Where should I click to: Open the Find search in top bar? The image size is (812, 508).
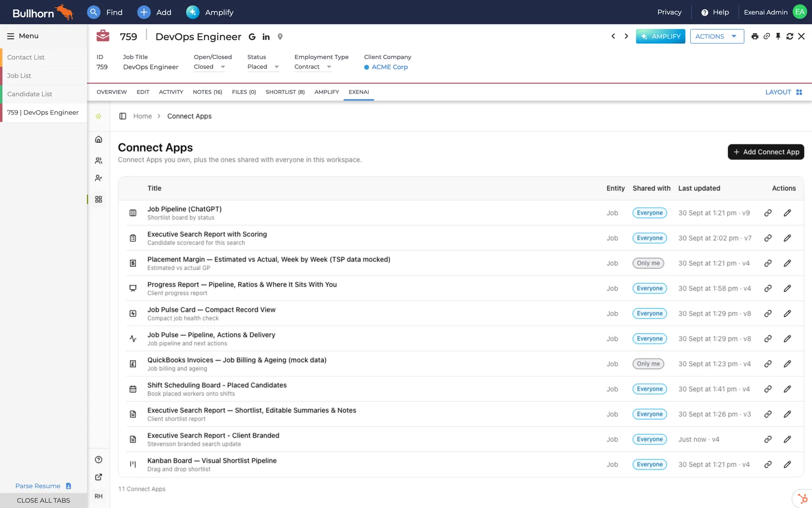(105, 12)
